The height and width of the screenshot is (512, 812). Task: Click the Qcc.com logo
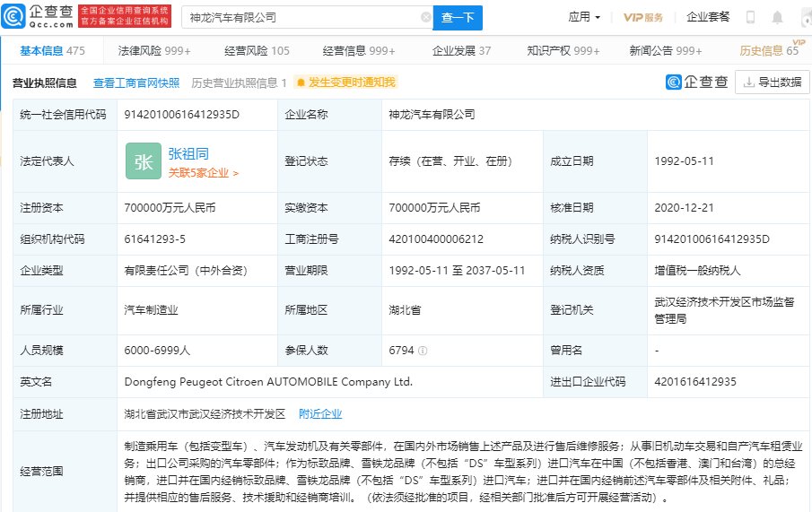(x=38, y=16)
